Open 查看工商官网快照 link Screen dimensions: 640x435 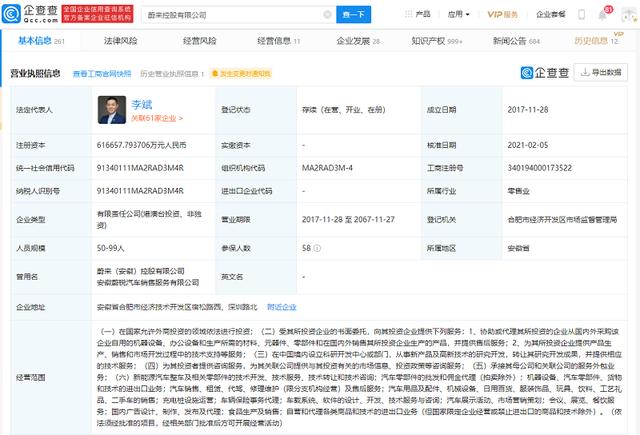pyautogui.click(x=102, y=73)
